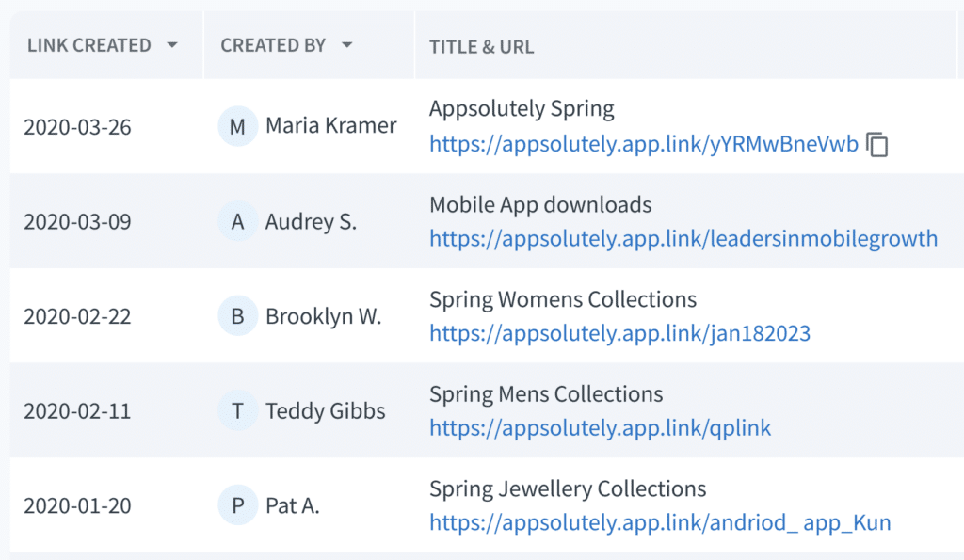Click Teddy Gibbs's avatar with letter T
Viewport: 964px width, 560px height.
click(x=236, y=410)
